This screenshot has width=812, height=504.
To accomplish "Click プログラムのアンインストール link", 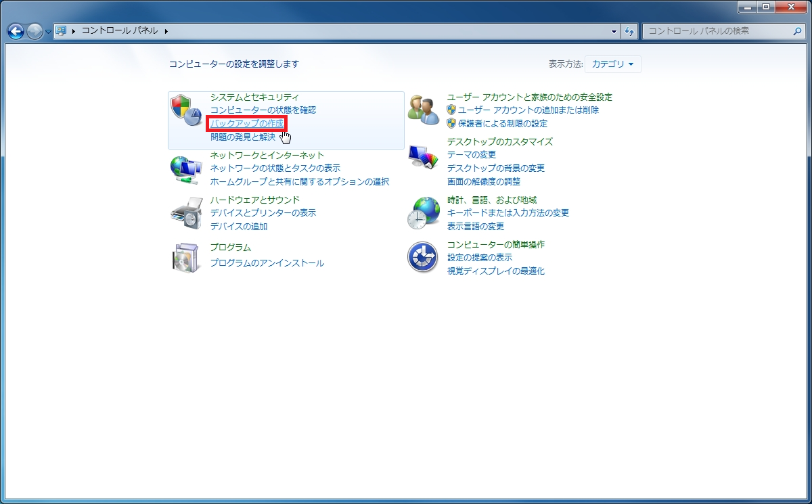I will pos(267,263).
